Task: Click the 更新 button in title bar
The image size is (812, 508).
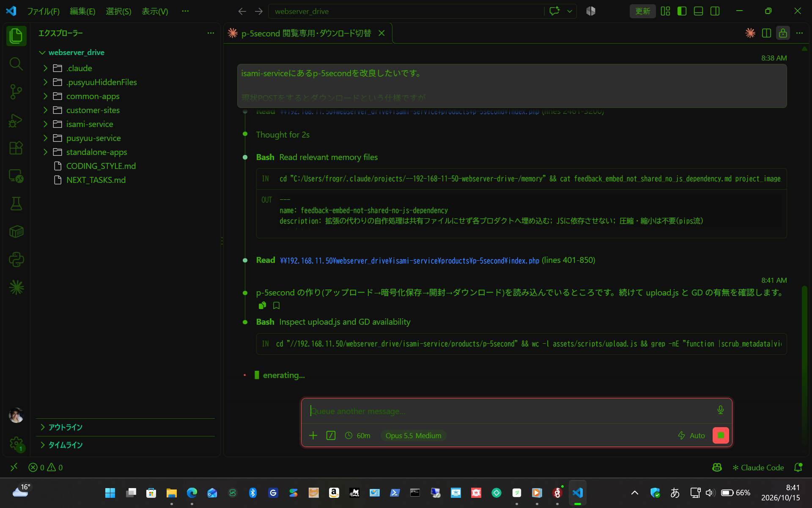Action: pos(642,11)
